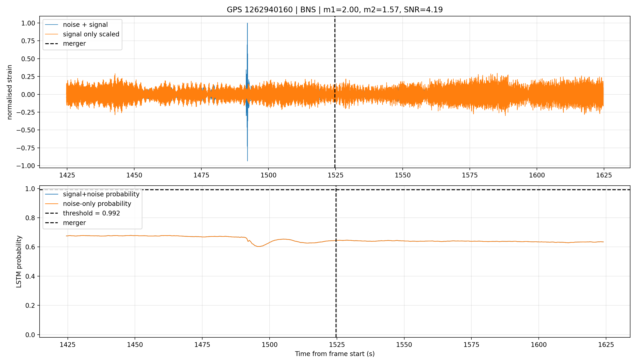Click the 'normalised strain' y-axis label
The width and height of the screenshot is (637, 364).
pyautogui.click(x=10, y=92)
